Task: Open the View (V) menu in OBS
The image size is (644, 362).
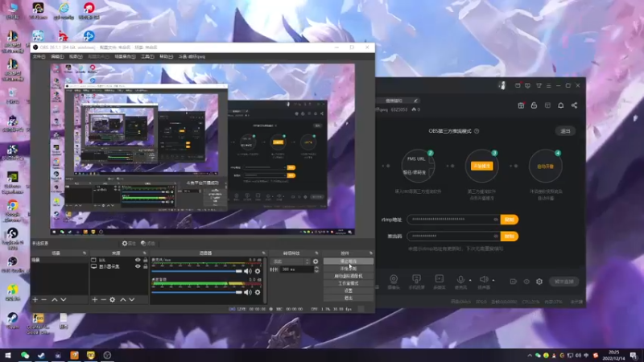Action: pyautogui.click(x=76, y=56)
